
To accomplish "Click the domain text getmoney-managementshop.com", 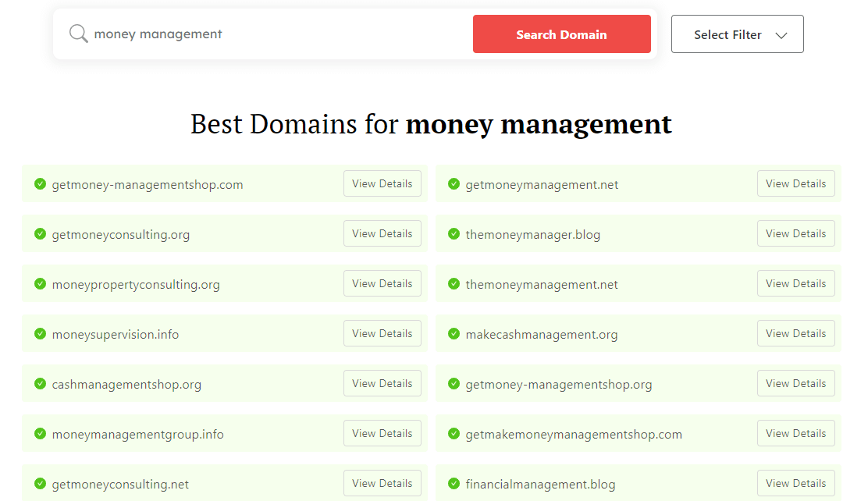I will tap(148, 185).
